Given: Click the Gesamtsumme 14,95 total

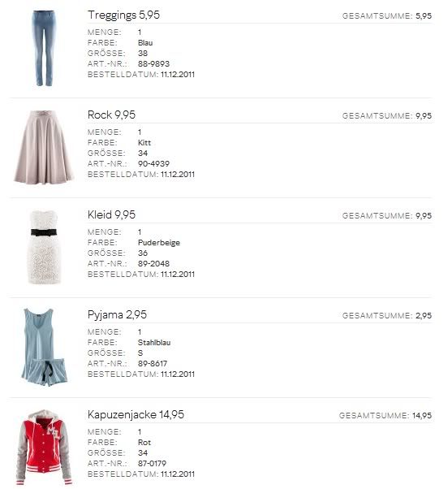Looking at the screenshot, I should click(386, 415).
